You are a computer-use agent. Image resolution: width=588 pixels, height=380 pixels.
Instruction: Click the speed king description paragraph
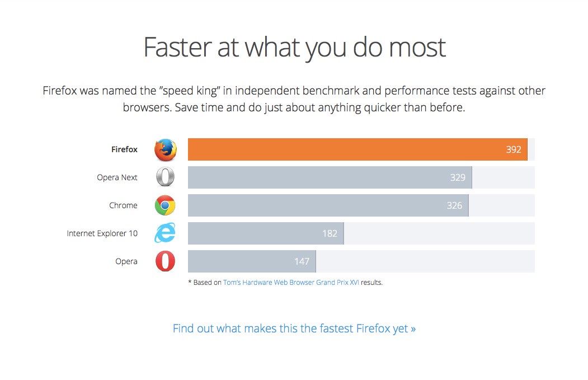294,99
